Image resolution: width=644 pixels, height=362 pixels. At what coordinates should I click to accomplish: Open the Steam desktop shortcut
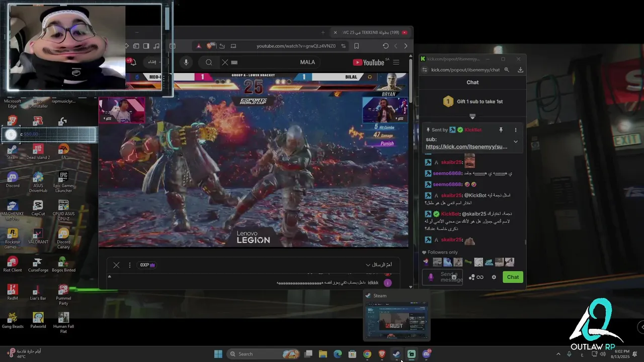click(13, 151)
